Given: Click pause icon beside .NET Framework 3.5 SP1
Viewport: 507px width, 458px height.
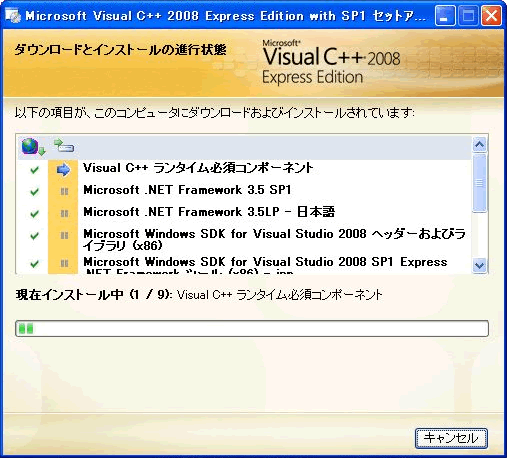Looking at the screenshot, I should point(64,191).
